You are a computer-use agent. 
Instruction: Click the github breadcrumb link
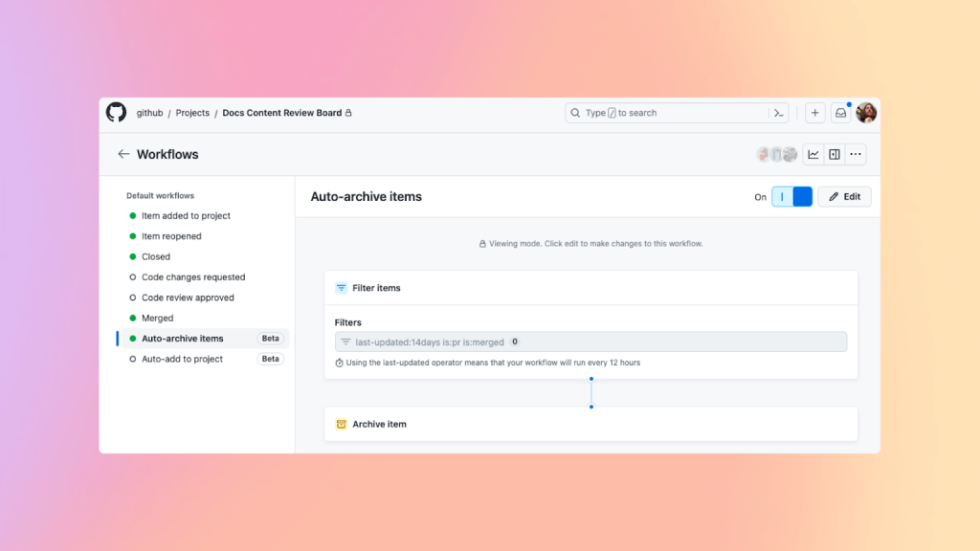click(x=149, y=113)
